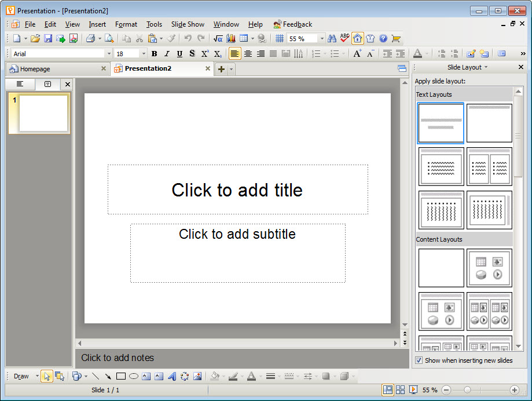
Task: Click the Save floppy disk icon
Action: 48,39
